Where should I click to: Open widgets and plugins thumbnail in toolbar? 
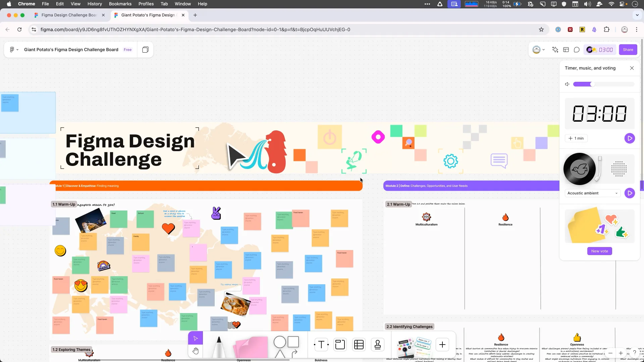click(x=414, y=348)
